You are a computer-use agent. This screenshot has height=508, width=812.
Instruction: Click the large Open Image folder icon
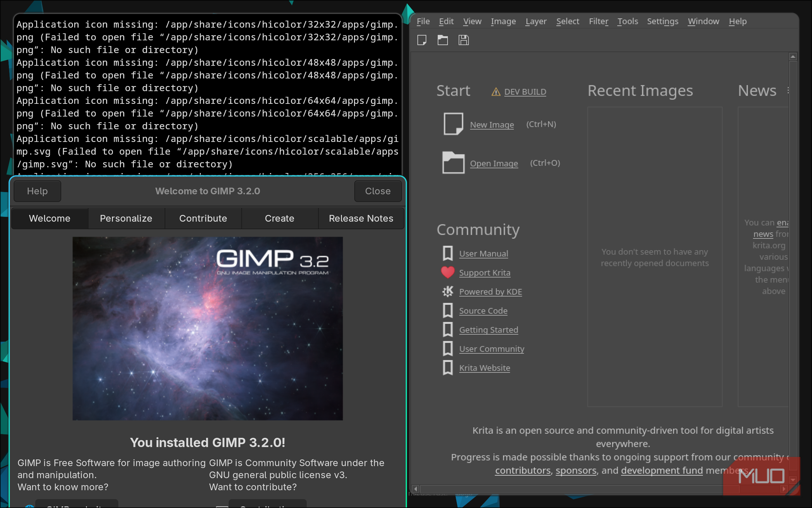(453, 163)
